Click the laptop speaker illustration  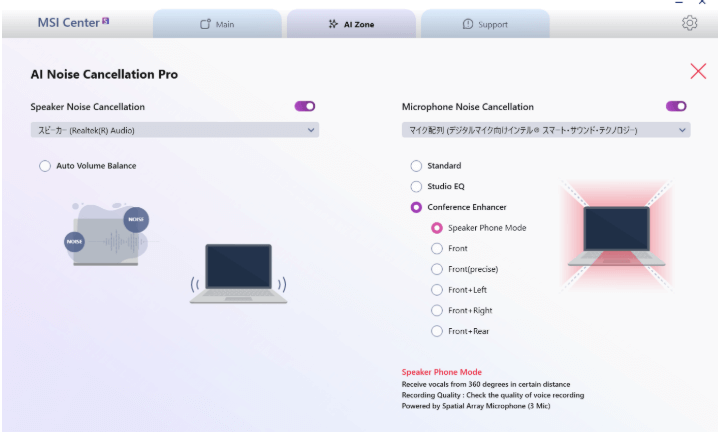238,274
